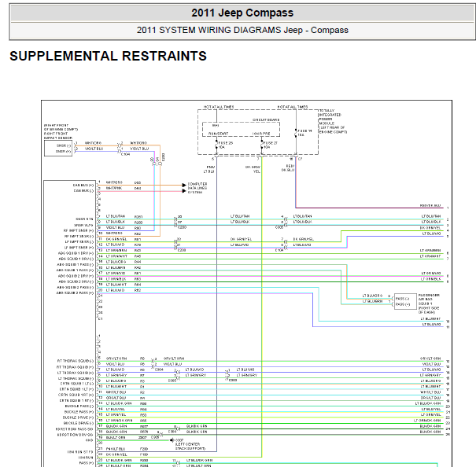Click the Totally Integrated Power Module label
Viewport: 476px width, 467px height.
tap(333, 121)
